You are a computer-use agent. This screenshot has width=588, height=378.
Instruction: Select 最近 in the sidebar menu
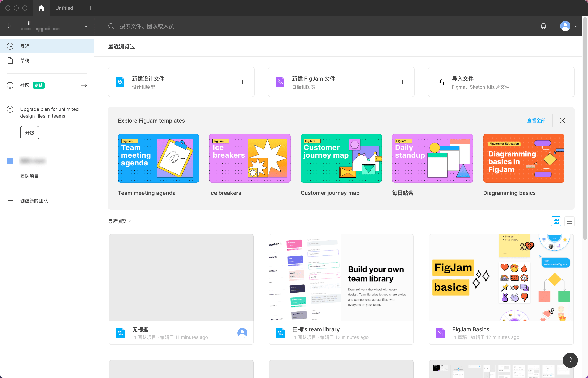tap(25, 46)
